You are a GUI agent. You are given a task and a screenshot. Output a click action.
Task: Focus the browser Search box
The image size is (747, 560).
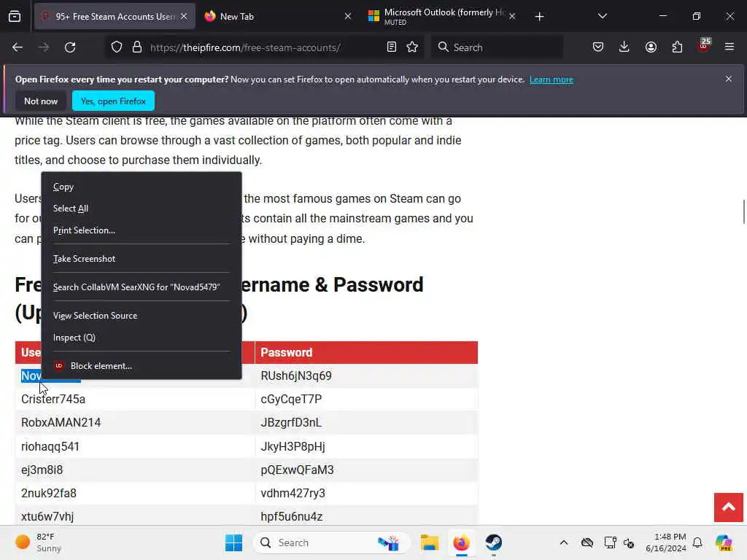point(498,47)
